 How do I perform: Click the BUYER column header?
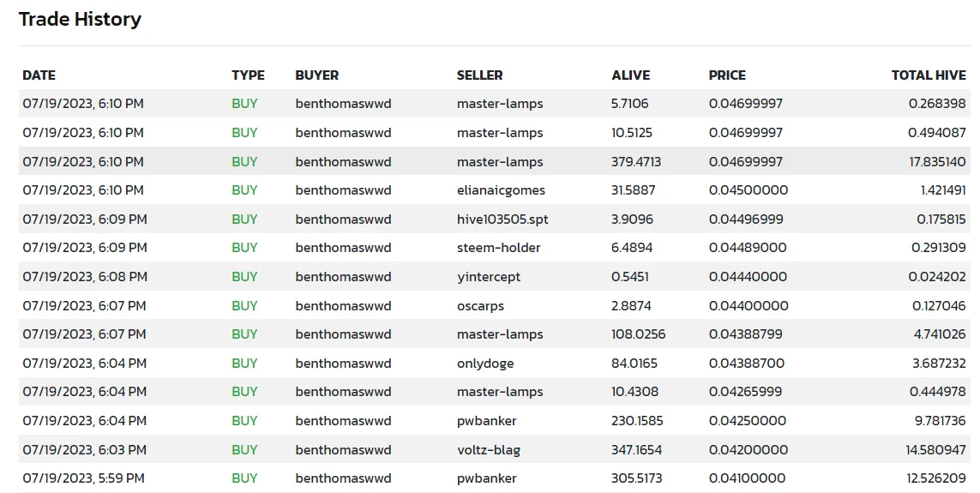pos(316,75)
